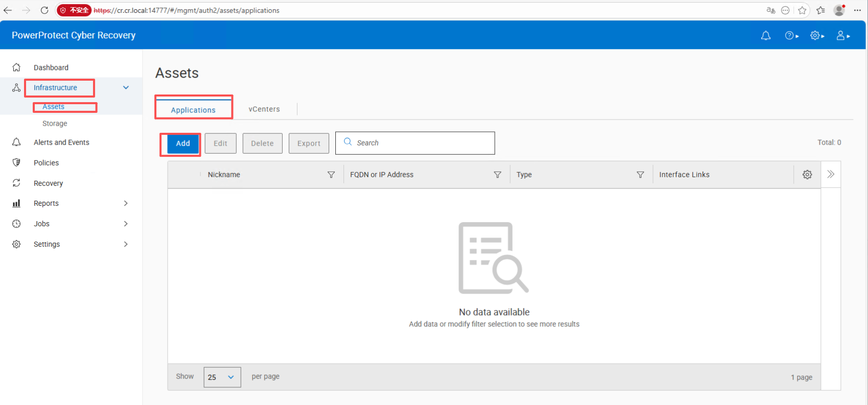
Task: Click the Jobs clock icon
Action: (x=16, y=224)
